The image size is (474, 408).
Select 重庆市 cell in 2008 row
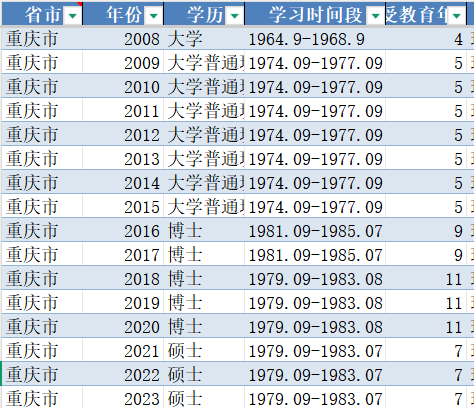(42, 39)
